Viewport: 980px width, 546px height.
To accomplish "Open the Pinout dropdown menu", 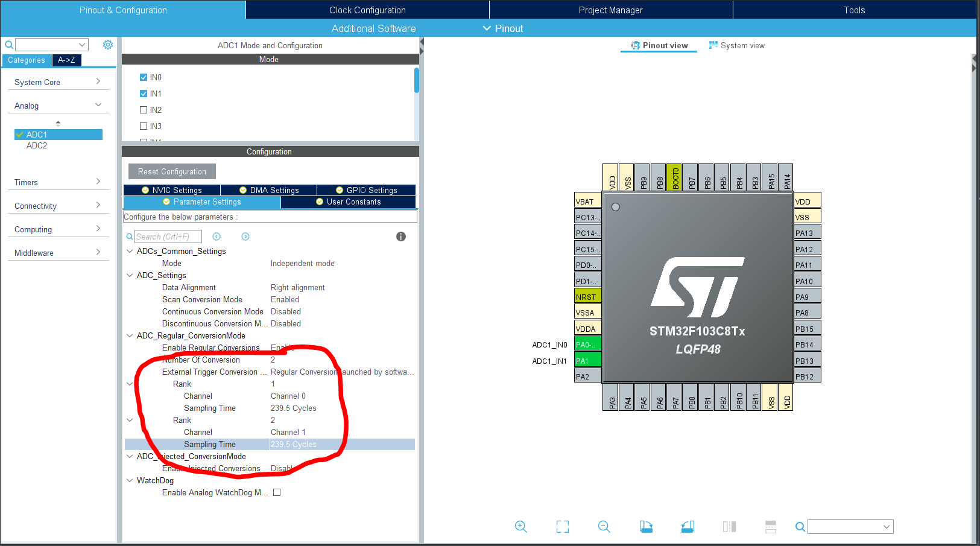I will click(x=503, y=28).
